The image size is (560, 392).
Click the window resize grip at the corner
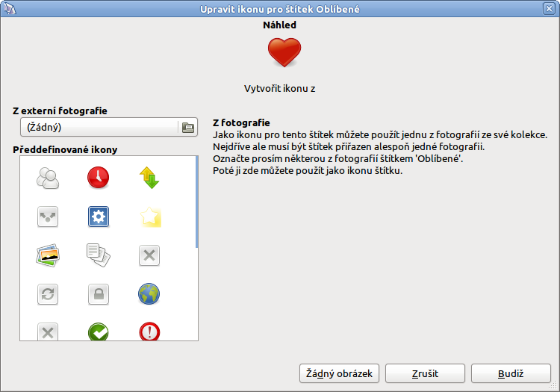click(553, 385)
